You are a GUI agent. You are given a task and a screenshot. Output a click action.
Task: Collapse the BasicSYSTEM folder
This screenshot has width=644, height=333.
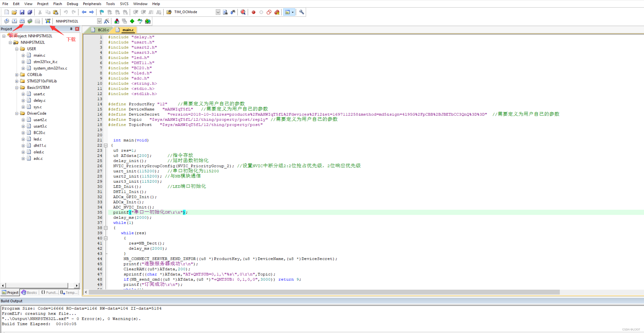click(17, 88)
